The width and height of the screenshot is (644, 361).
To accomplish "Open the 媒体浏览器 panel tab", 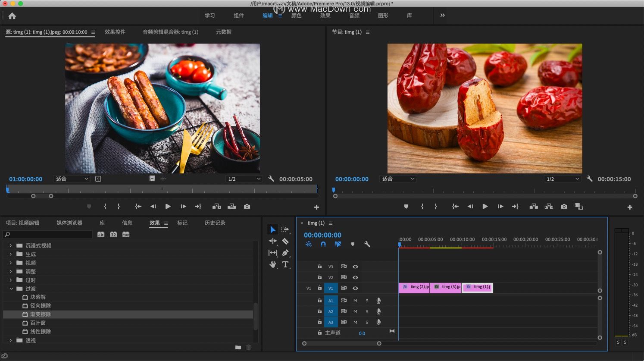I will click(x=69, y=223).
